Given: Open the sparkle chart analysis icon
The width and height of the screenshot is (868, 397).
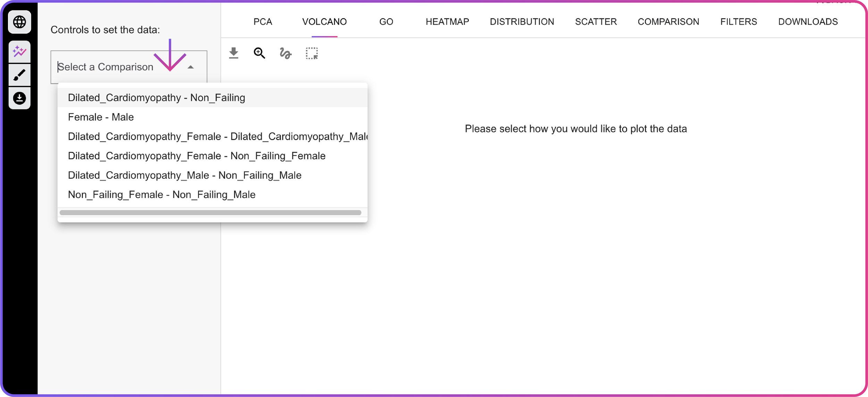Looking at the screenshot, I should pos(19,52).
